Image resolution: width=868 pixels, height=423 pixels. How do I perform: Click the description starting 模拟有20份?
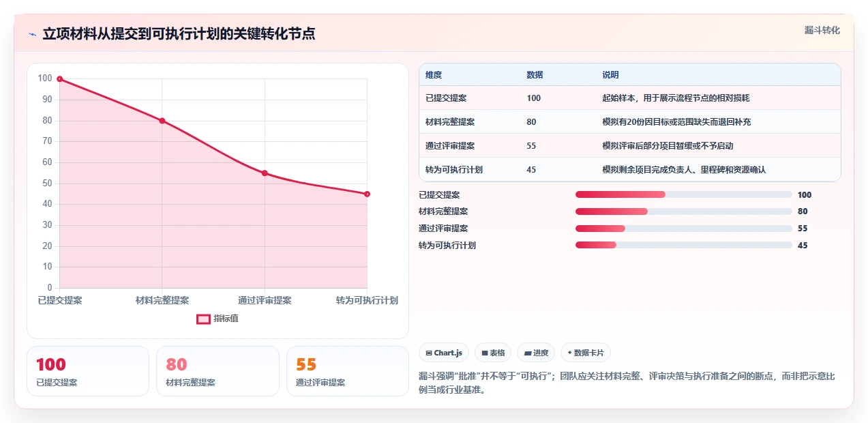(x=677, y=122)
